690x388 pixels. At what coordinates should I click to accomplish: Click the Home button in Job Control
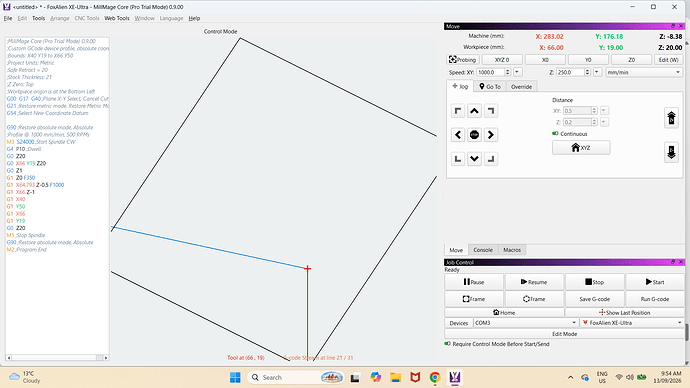[504, 312]
